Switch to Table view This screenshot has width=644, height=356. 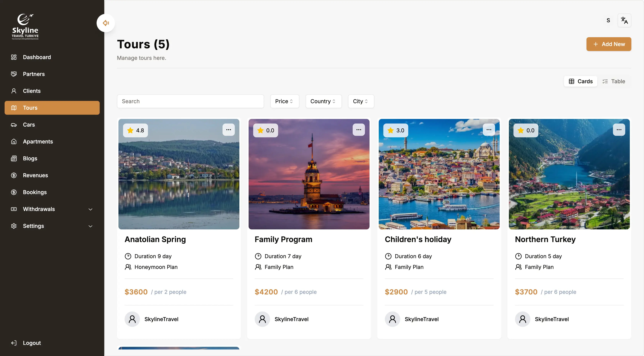click(614, 81)
